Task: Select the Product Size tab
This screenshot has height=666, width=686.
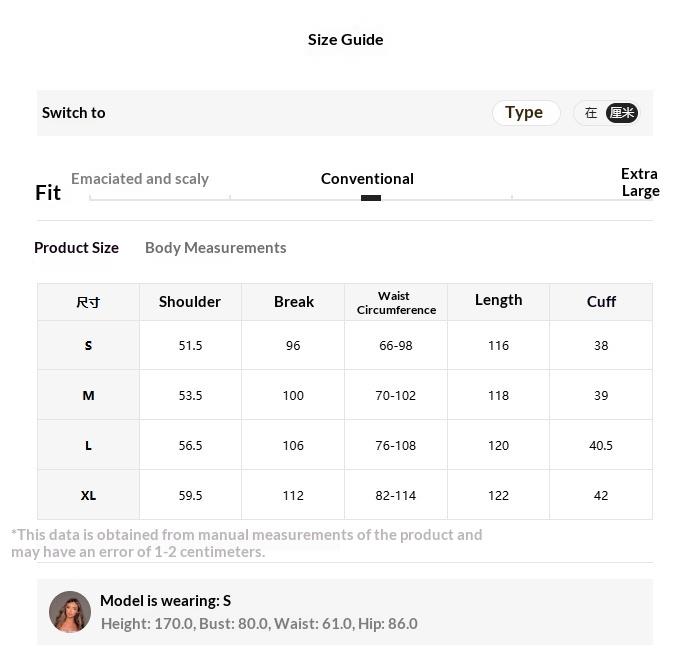Action: [77, 248]
